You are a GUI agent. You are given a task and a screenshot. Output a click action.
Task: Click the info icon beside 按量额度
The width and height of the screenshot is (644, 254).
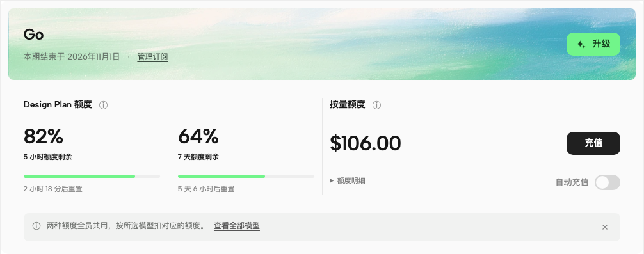pos(376,105)
